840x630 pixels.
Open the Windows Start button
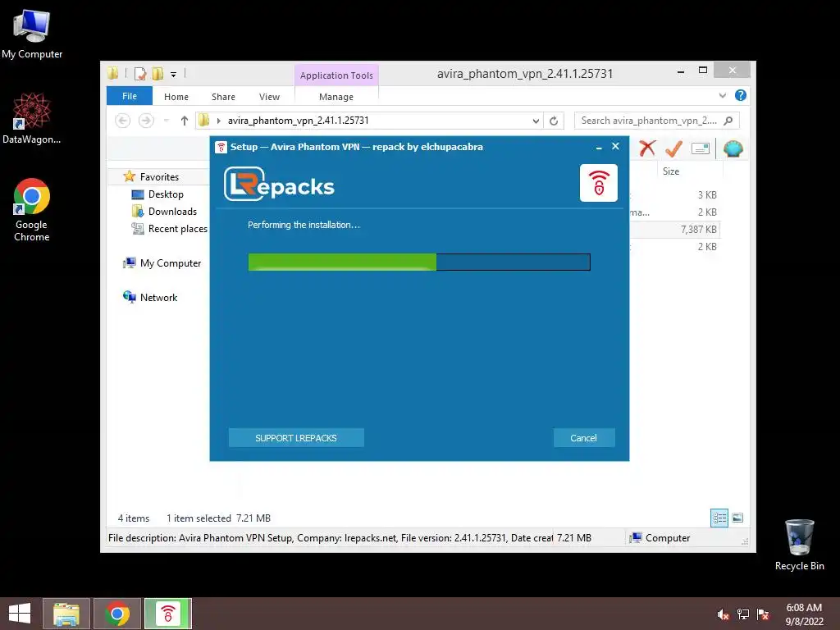click(20, 614)
